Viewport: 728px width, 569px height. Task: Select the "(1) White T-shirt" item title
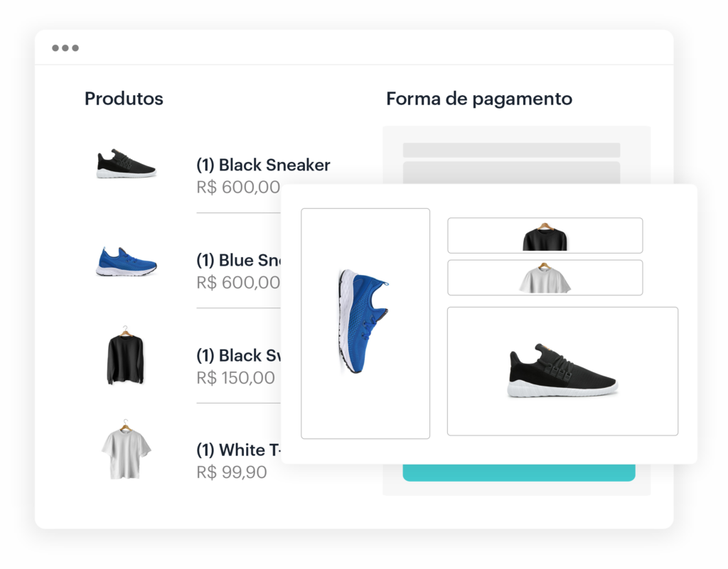pyautogui.click(x=240, y=450)
